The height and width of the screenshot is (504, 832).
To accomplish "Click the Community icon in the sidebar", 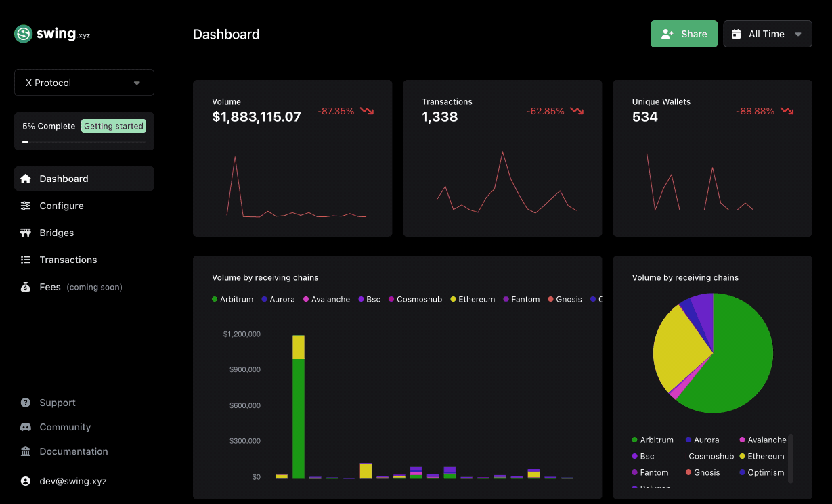I will coord(26,427).
